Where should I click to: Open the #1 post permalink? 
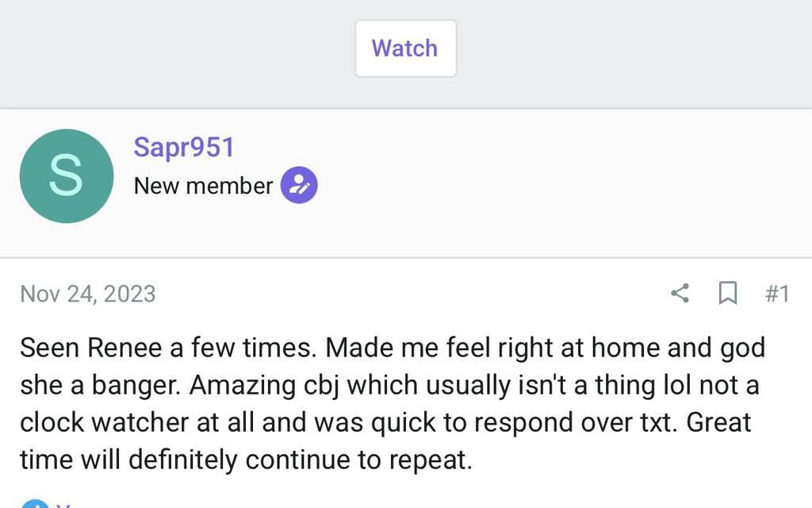point(777,294)
